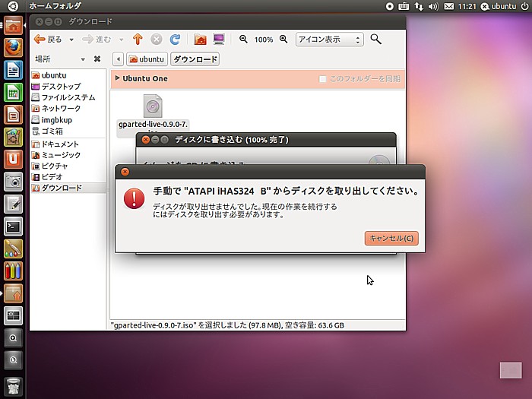Expand the Ubuntu One section
Screen dimensions: 532x399
pos(117,78)
